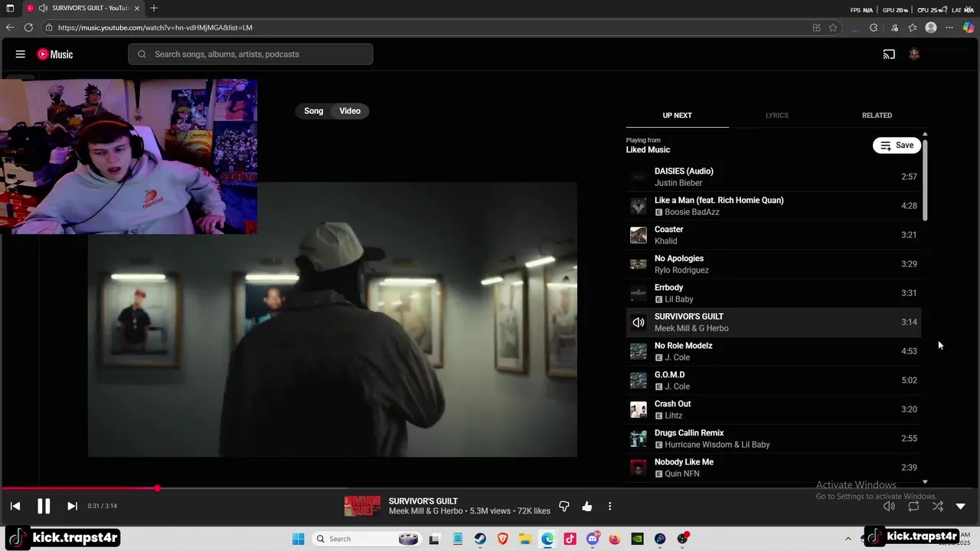
Task: Play DAISIES (Audio) from the queue
Action: [x=773, y=177]
